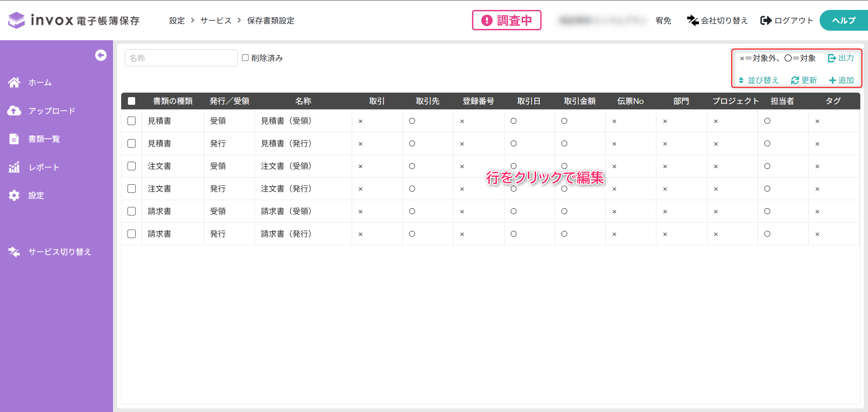Click the invox logo icon
The width and height of the screenshot is (868, 412).
(17, 20)
